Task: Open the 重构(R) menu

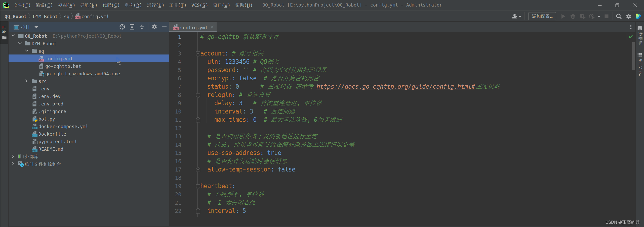Action: pos(133,5)
